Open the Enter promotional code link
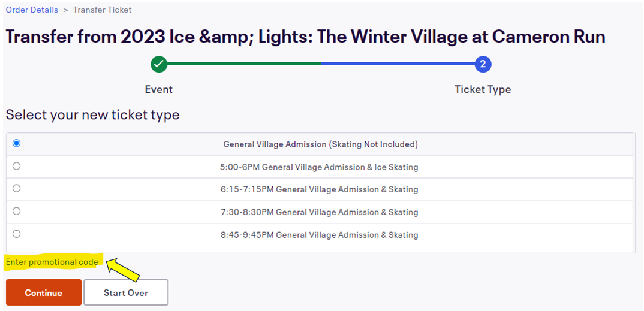The height and width of the screenshot is (311, 644). pyautogui.click(x=52, y=262)
